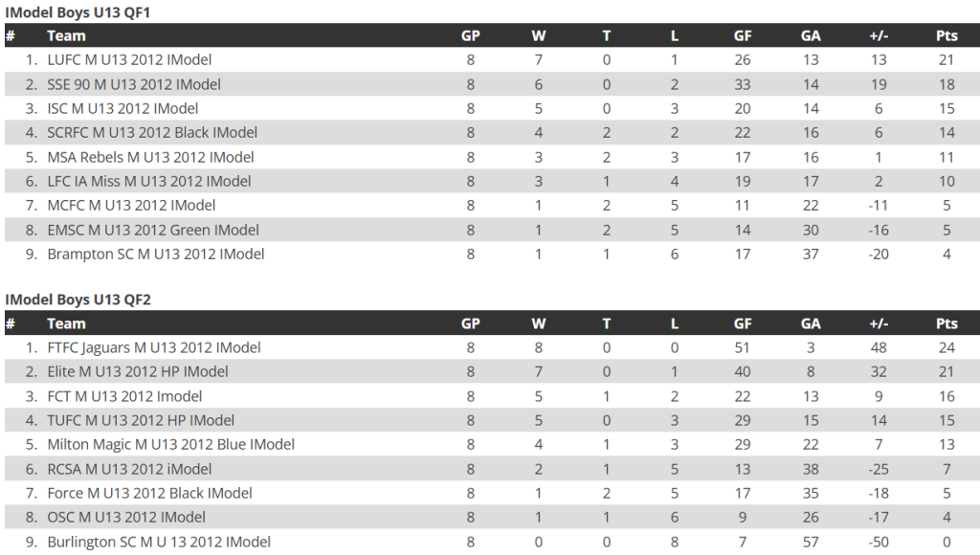Open FTFC Jaguars M U13 2012 IModel
Screen dimensions: 980x555
154,347
